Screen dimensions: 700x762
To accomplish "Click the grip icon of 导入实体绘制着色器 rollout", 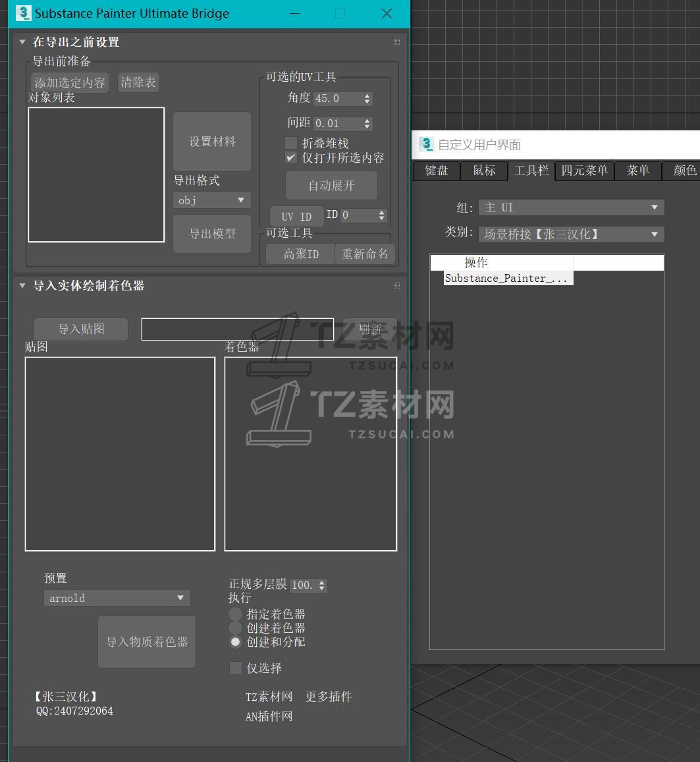I will [x=396, y=286].
